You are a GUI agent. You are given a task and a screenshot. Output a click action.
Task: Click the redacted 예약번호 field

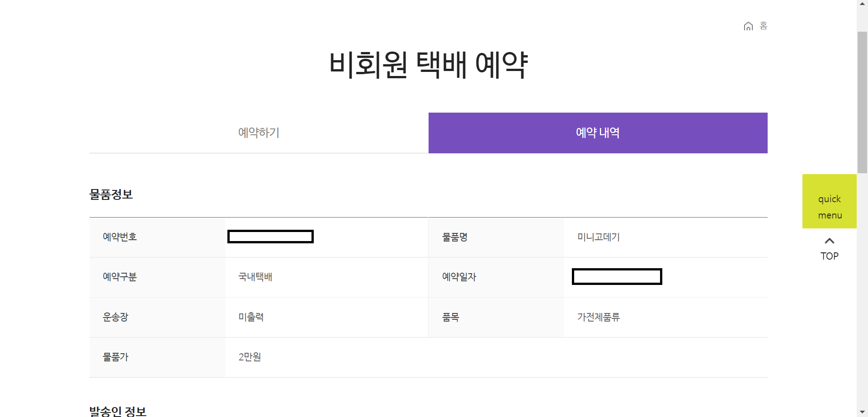coord(270,237)
